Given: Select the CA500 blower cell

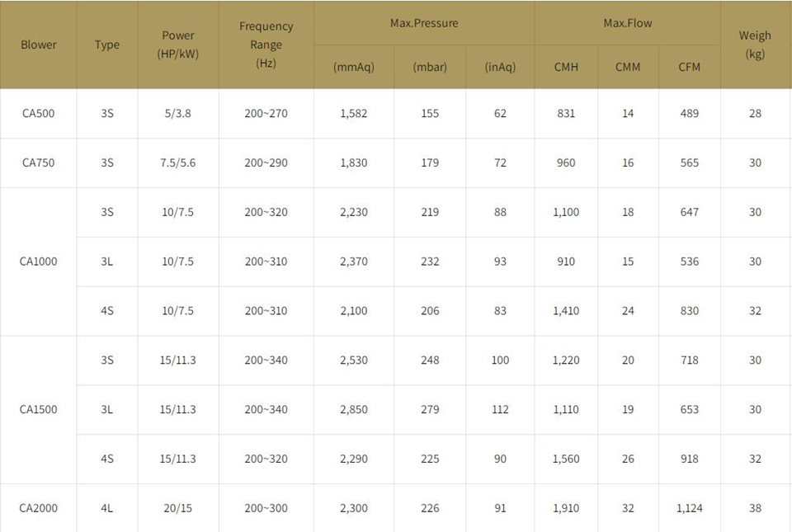Looking at the screenshot, I should [39, 113].
